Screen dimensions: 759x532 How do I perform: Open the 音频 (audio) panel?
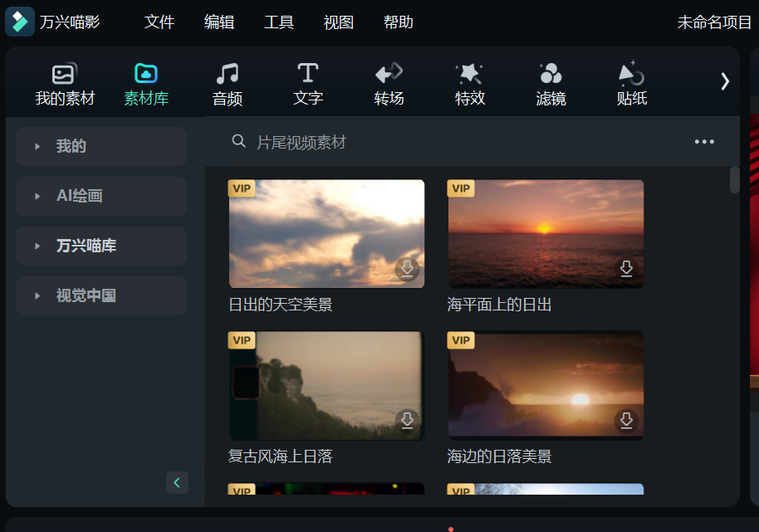(x=227, y=83)
